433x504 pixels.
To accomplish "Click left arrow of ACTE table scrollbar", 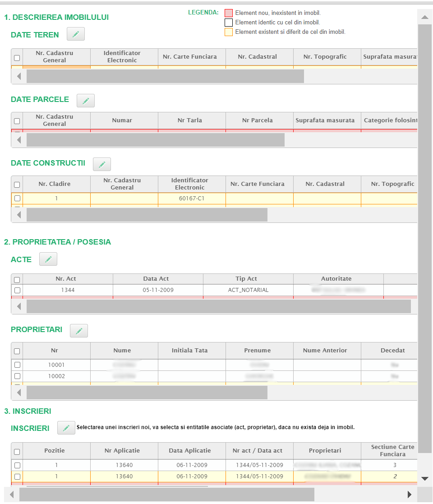I will pos(19,306).
